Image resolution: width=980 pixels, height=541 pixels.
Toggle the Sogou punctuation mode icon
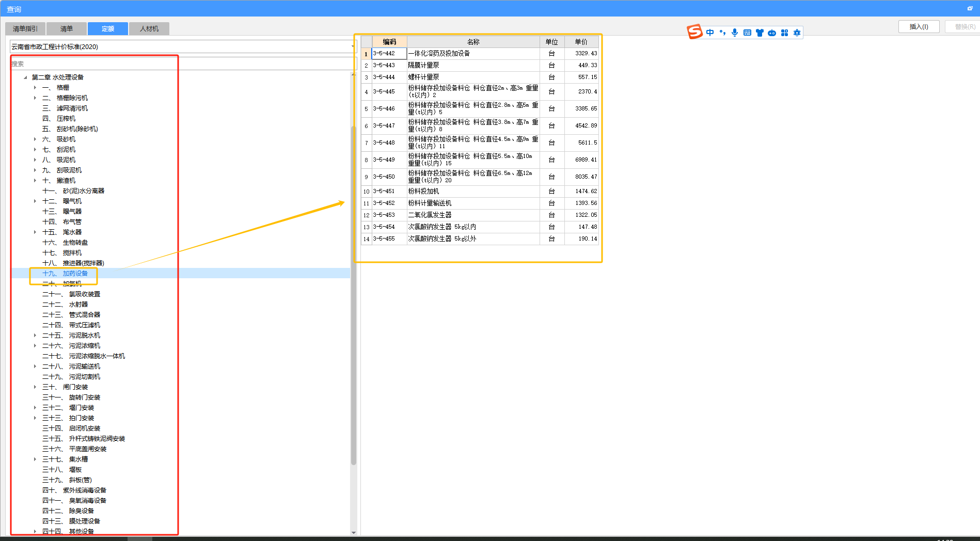(722, 33)
